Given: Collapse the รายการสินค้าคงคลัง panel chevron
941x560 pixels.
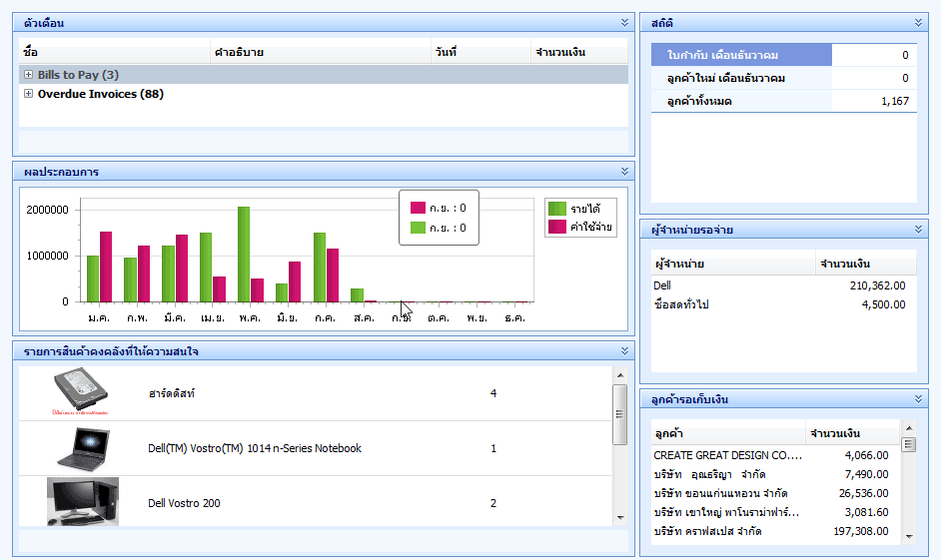Looking at the screenshot, I should pyautogui.click(x=625, y=350).
